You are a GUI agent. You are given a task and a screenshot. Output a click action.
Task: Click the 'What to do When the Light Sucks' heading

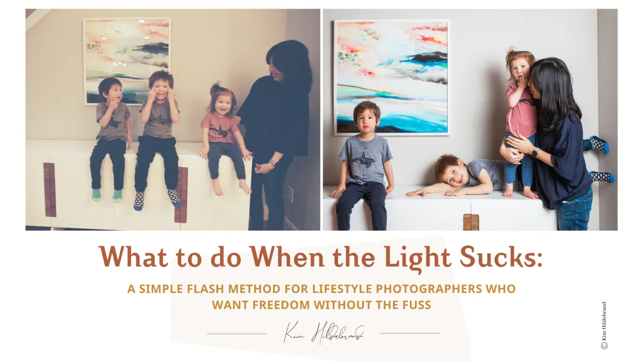point(321,257)
